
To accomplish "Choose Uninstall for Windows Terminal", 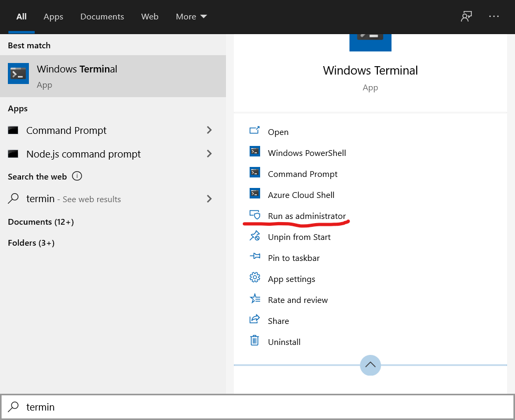I will point(284,342).
